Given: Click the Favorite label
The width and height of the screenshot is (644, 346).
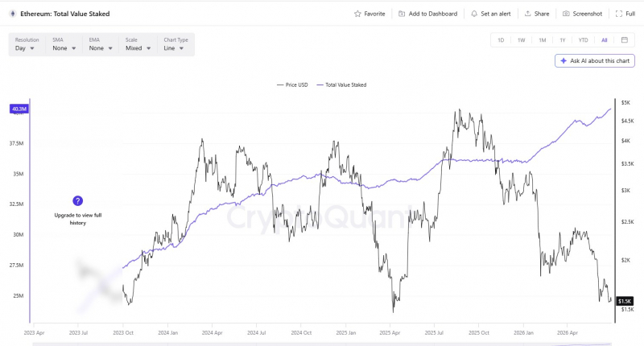Looking at the screenshot, I should click(x=374, y=14).
